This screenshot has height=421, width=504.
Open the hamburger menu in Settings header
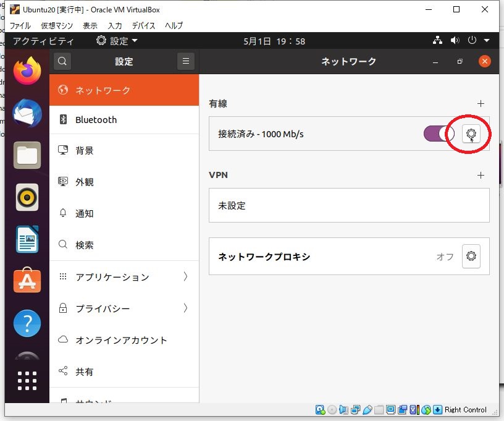pyautogui.click(x=186, y=61)
